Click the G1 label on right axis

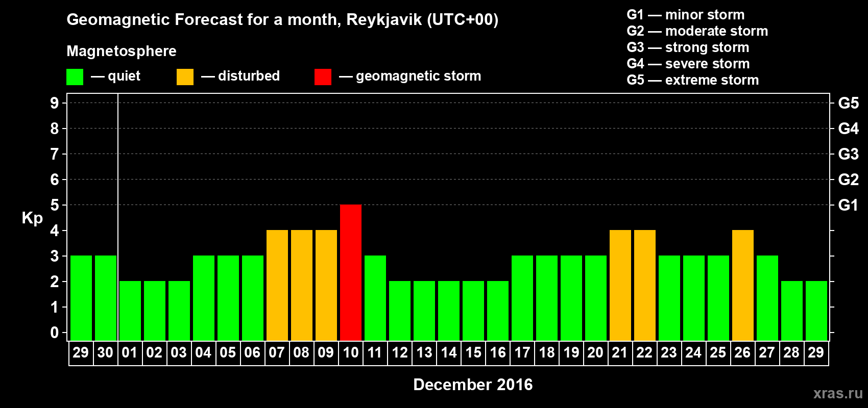(x=848, y=205)
